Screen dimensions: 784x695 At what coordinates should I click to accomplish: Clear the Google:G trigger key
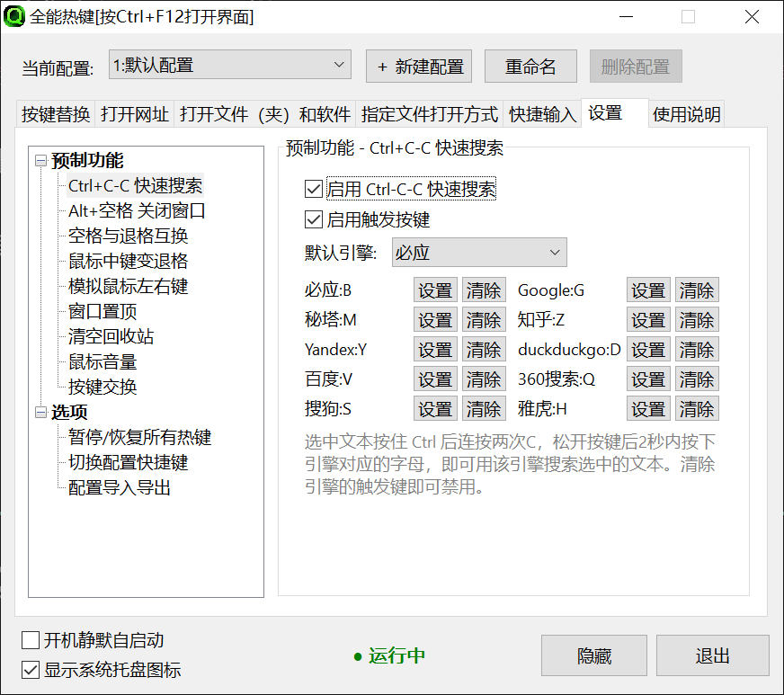pos(697,290)
